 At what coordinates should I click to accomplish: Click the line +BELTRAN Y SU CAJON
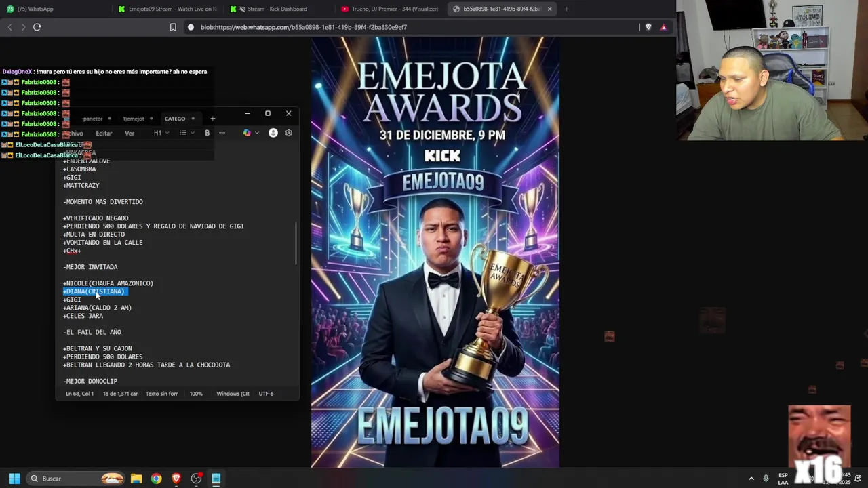(98, 348)
